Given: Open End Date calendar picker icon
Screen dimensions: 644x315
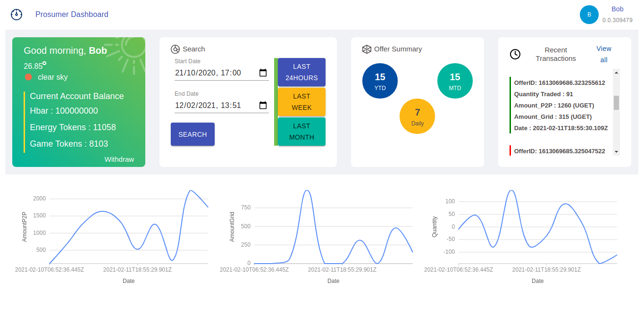Looking at the screenshot, I should [x=263, y=105].
